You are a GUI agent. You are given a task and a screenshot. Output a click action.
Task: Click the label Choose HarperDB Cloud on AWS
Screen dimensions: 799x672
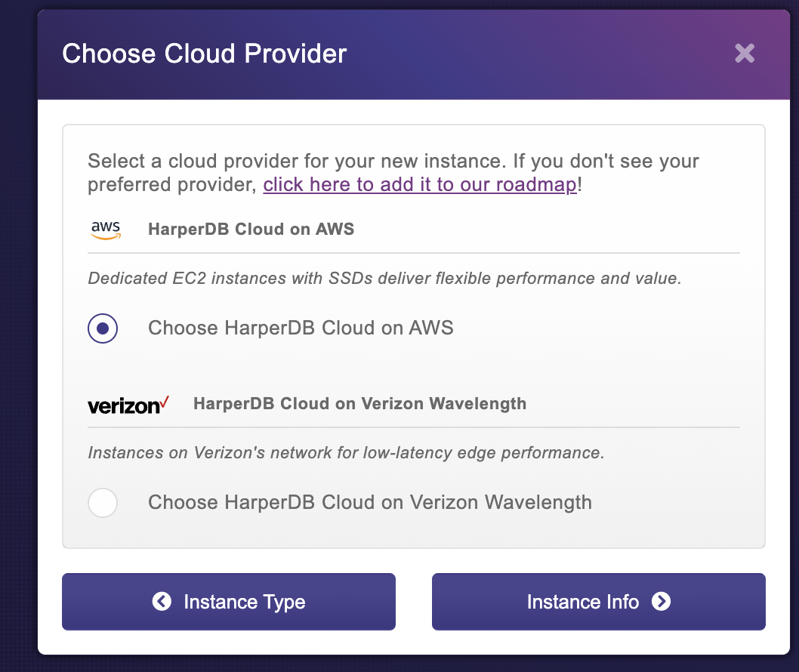pyautogui.click(x=301, y=328)
